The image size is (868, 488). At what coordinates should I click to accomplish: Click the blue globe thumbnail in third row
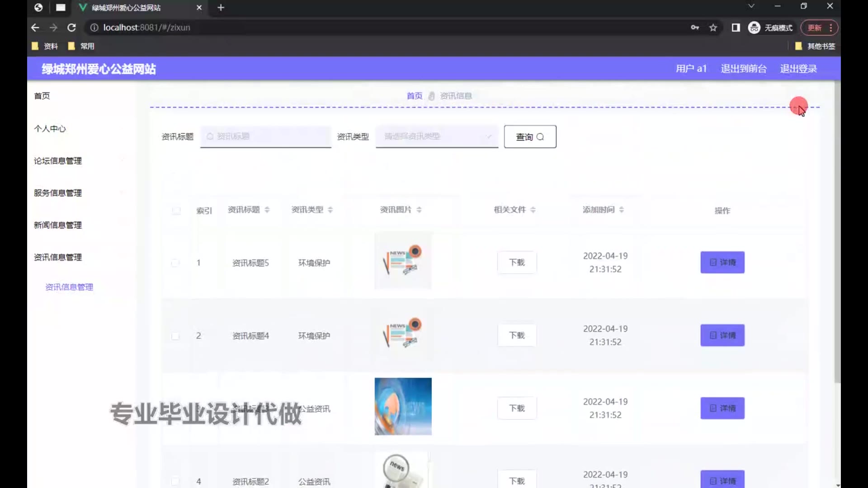tap(403, 406)
